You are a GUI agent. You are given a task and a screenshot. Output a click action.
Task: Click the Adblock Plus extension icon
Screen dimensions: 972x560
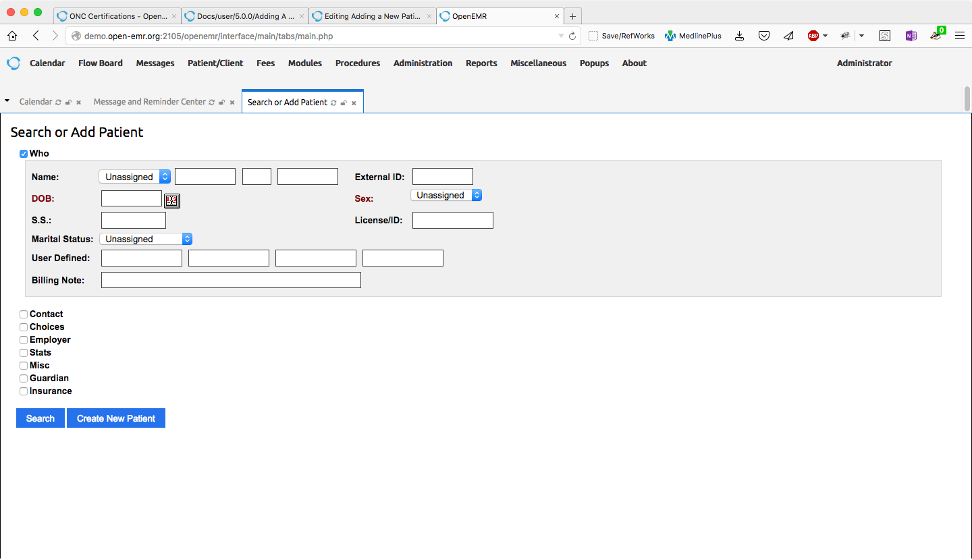tap(813, 36)
